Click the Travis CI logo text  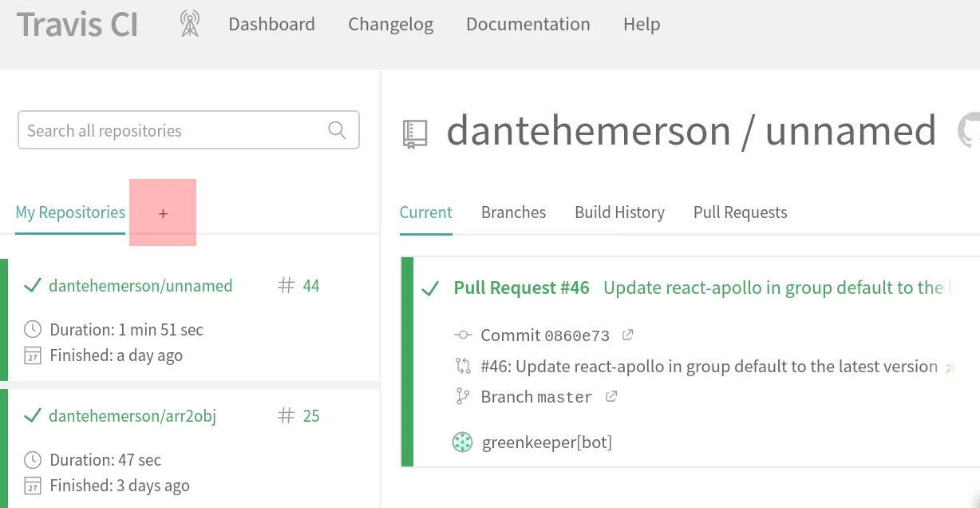click(x=77, y=25)
